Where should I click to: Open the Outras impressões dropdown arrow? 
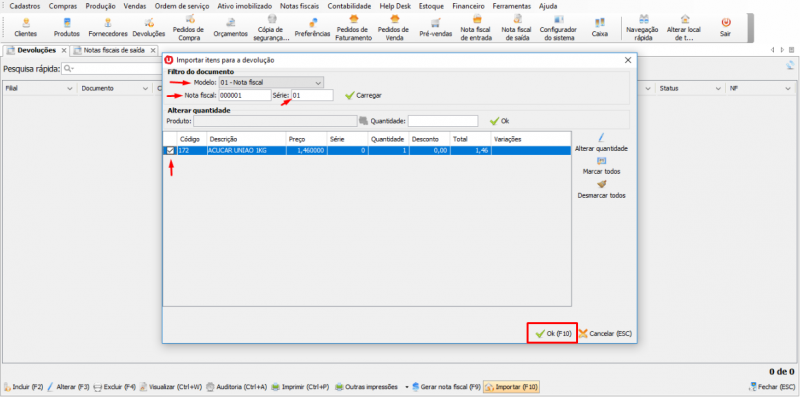[x=407, y=387]
